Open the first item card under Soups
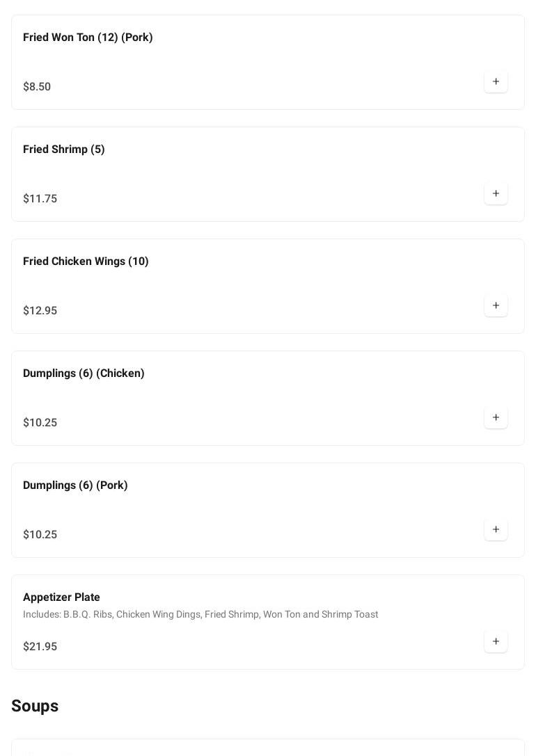536x756 pixels. pos(268,748)
